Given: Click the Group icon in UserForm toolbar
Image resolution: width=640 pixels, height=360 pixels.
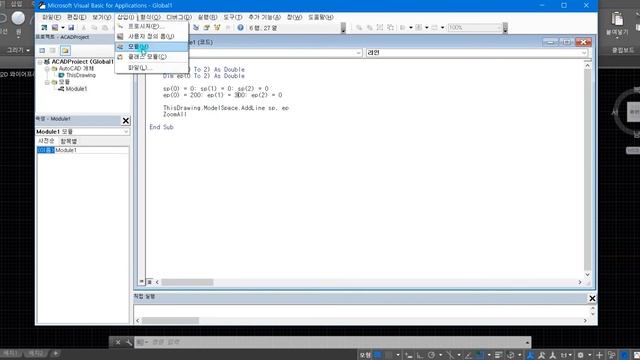Looking at the screenshot, I should [380, 28].
